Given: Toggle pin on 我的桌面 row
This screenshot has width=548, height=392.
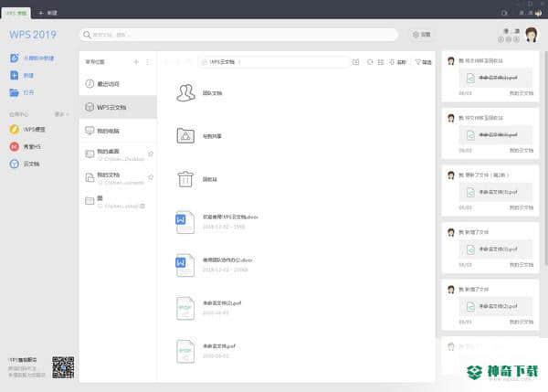Looking at the screenshot, I should point(151,154).
